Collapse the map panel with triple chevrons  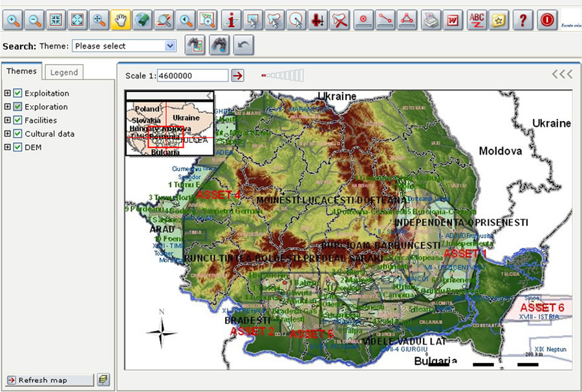point(562,74)
